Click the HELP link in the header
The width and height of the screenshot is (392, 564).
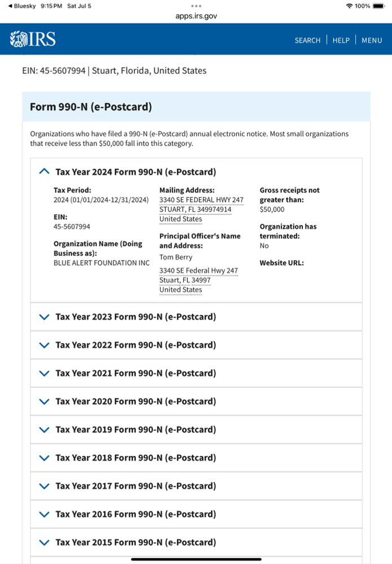coord(341,40)
